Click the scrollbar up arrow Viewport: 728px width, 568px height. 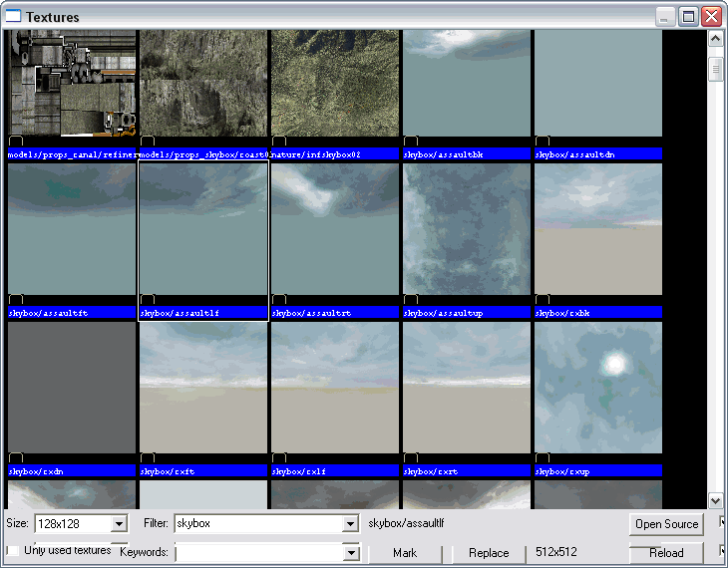click(x=715, y=39)
